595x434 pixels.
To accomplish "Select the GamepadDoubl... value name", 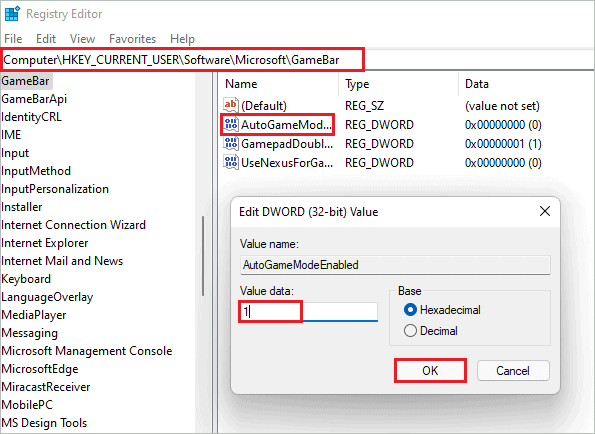I will click(287, 144).
